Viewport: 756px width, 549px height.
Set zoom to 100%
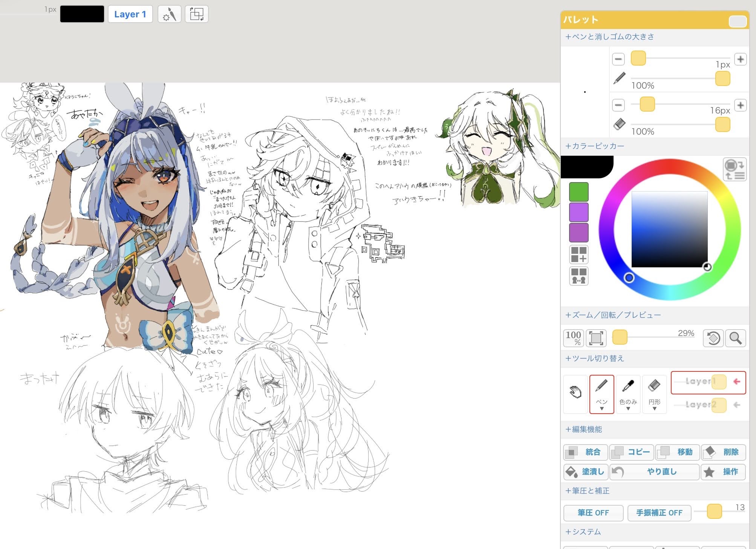click(x=573, y=338)
